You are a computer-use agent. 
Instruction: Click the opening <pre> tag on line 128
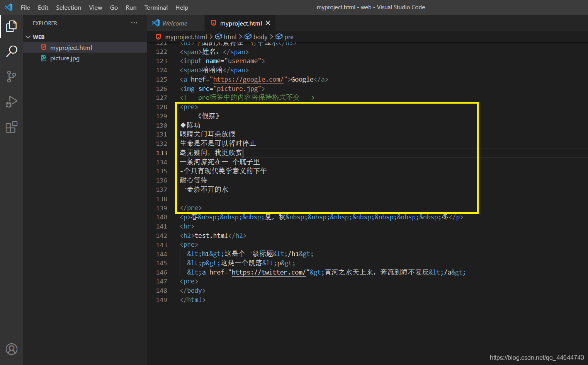pyautogui.click(x=189, y=107)
